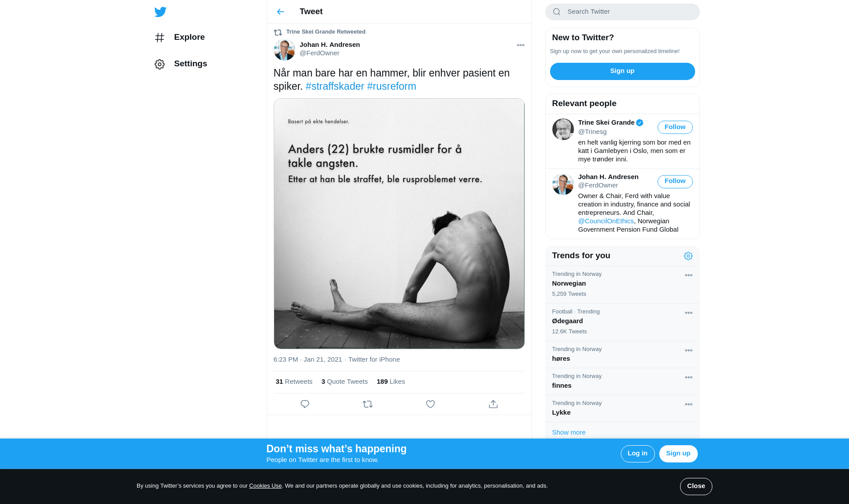This screenshot has height=504, width=849.
Task: Like the tweet with the heart icon
Action: click(430, 404)
